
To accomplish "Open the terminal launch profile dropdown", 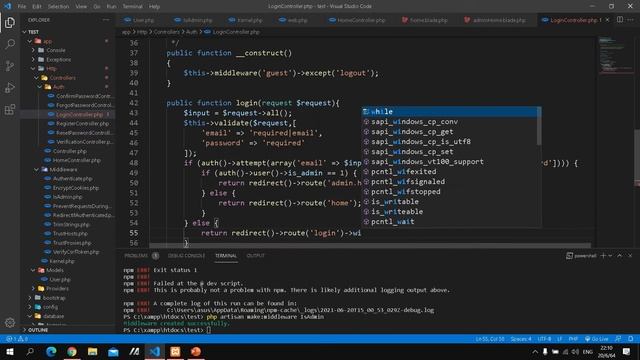I will pyautogui.click(x=610, y=256).
